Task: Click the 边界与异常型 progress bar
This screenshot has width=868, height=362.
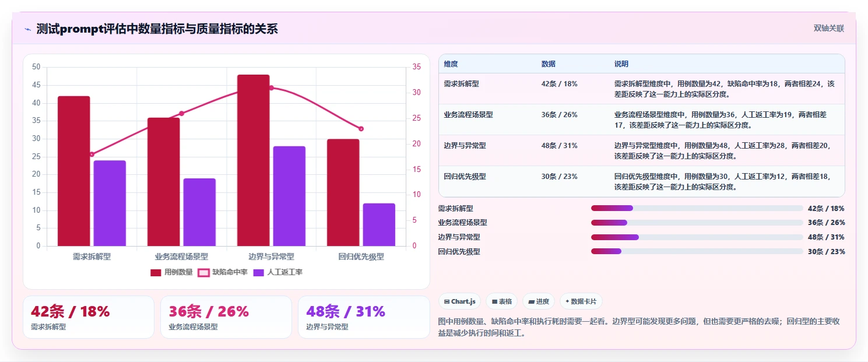Action: (x=697, y=237)
